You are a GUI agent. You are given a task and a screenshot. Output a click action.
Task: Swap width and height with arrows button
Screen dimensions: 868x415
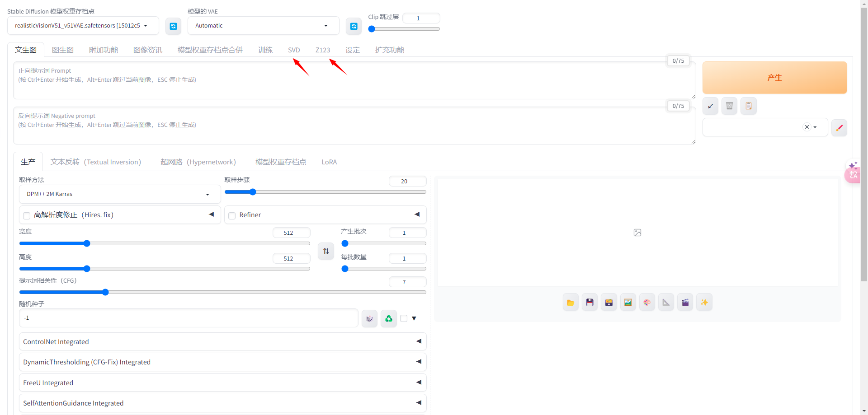click(x=326, y=251)
